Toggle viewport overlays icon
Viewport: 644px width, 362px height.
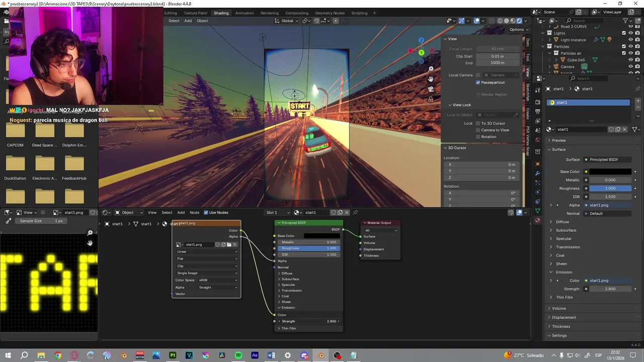[476, 21]
